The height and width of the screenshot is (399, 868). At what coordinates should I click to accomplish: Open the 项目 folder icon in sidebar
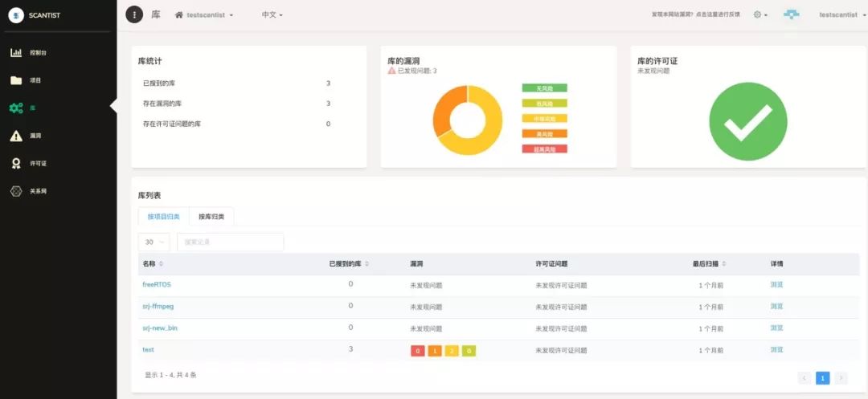[x=16, y=80]
